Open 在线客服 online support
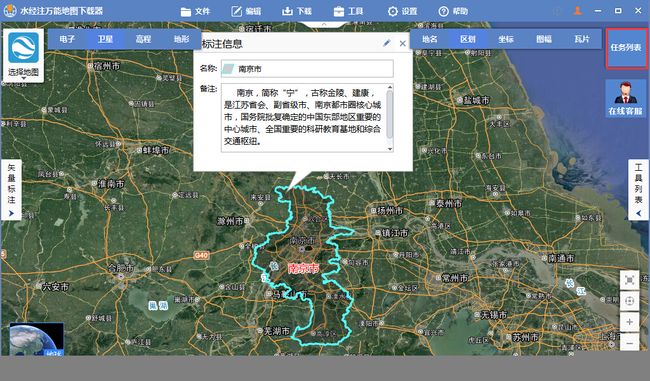Screen dimensions: 650x381 (626, 98)
